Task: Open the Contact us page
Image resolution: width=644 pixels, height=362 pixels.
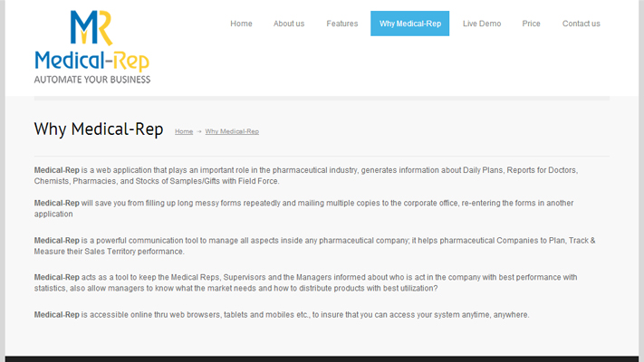Action: [582, 24]
